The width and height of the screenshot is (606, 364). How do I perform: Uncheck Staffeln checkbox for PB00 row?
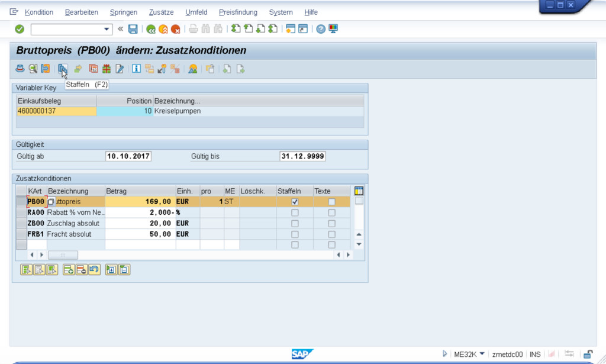pos(295,202)
